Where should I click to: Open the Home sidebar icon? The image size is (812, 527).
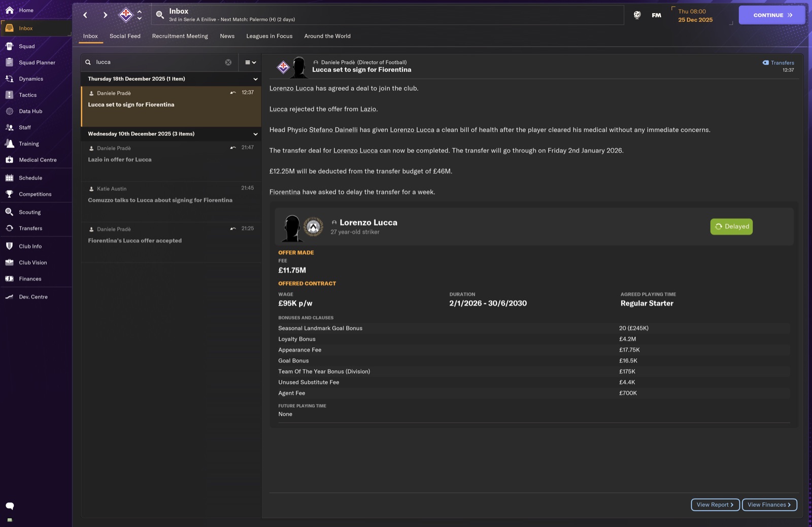[x=9, y=10]
